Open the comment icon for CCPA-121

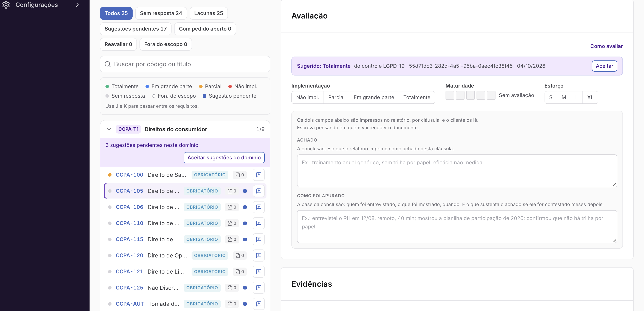pyautogui.click(x=259, y=271)
